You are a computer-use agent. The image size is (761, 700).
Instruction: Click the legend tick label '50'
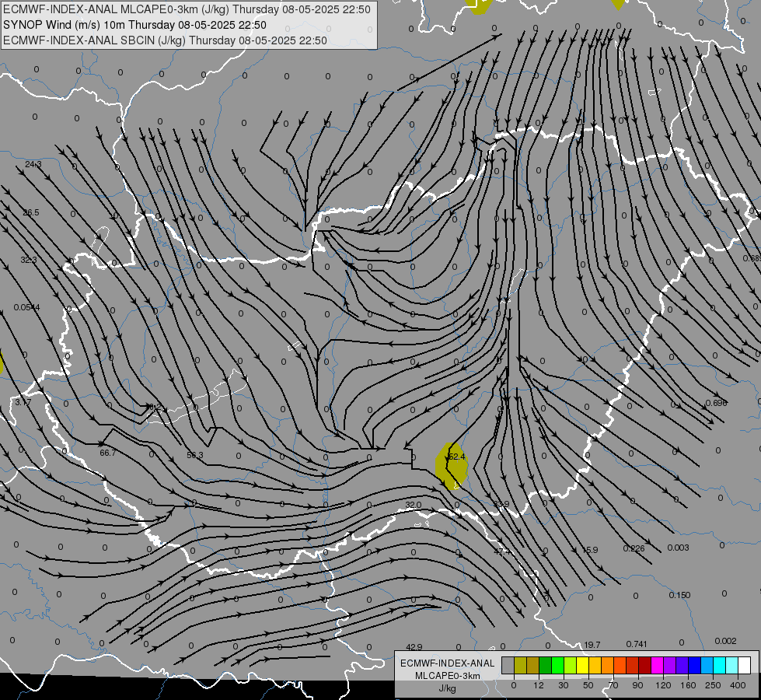click(x=588, y=685)
